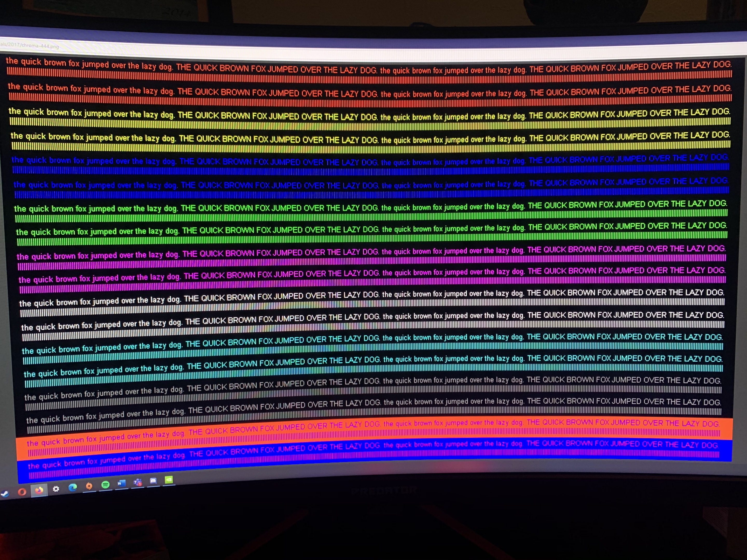Launch Microsoft Edge from the taskbar
This screenshot has height=560, width=747.
click(73, 487)
